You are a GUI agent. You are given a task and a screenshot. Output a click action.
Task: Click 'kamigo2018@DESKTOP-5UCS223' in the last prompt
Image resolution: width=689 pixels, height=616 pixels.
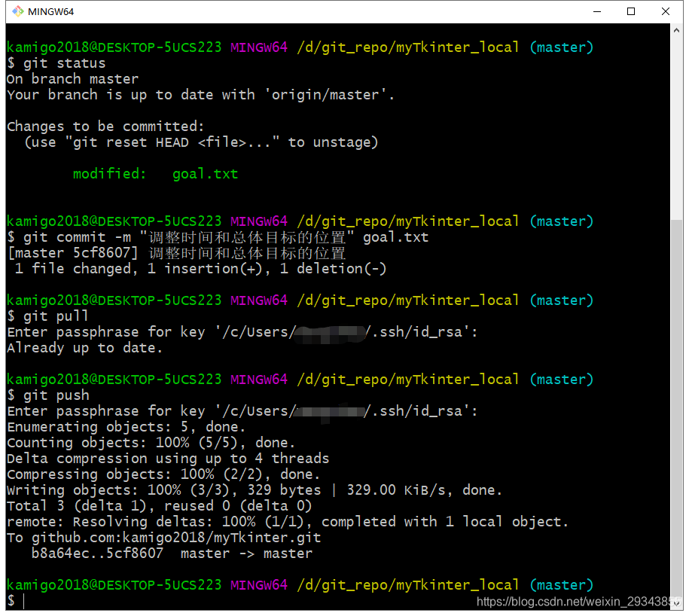coord(114,585)
